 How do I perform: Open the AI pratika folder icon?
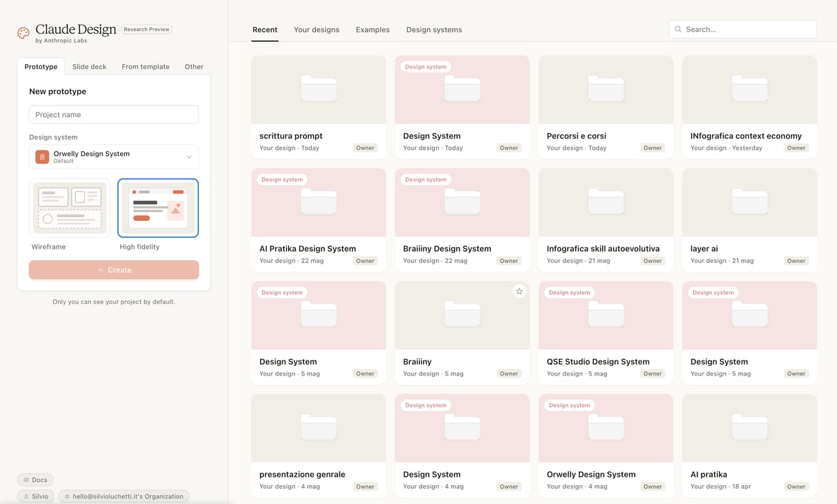coord(750,427)
